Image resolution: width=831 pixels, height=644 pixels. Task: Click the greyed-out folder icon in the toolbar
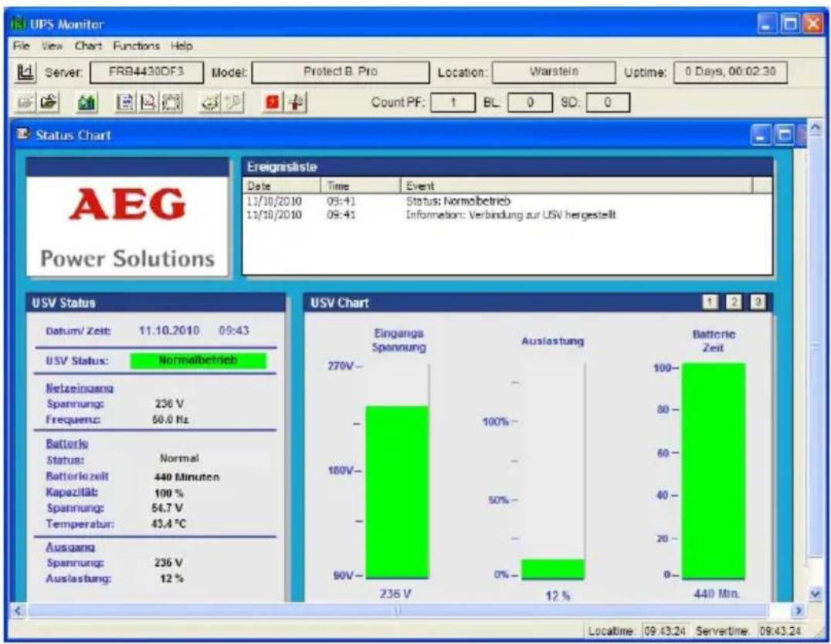tap(25, 102)
